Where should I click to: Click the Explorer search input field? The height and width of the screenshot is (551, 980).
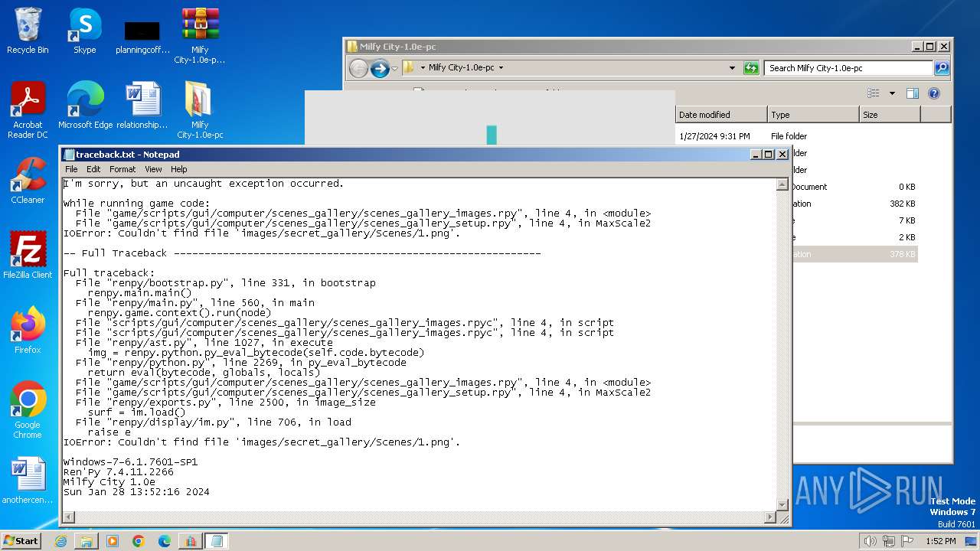pyautogui.click(x=848, y=68)
